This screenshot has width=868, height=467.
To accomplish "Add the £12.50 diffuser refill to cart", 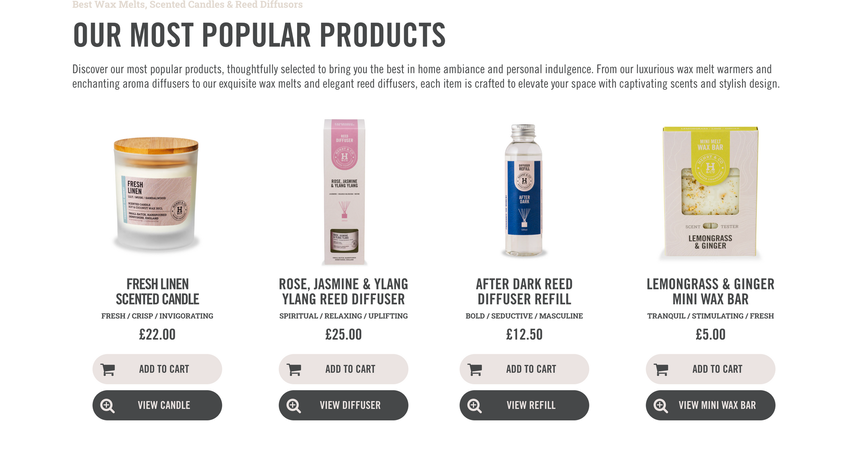I will 524,369.
